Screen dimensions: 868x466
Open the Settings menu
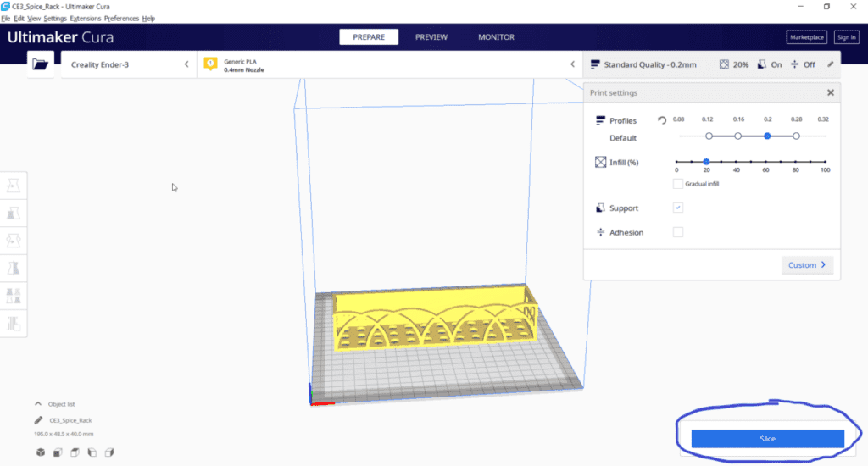[55, 19]
